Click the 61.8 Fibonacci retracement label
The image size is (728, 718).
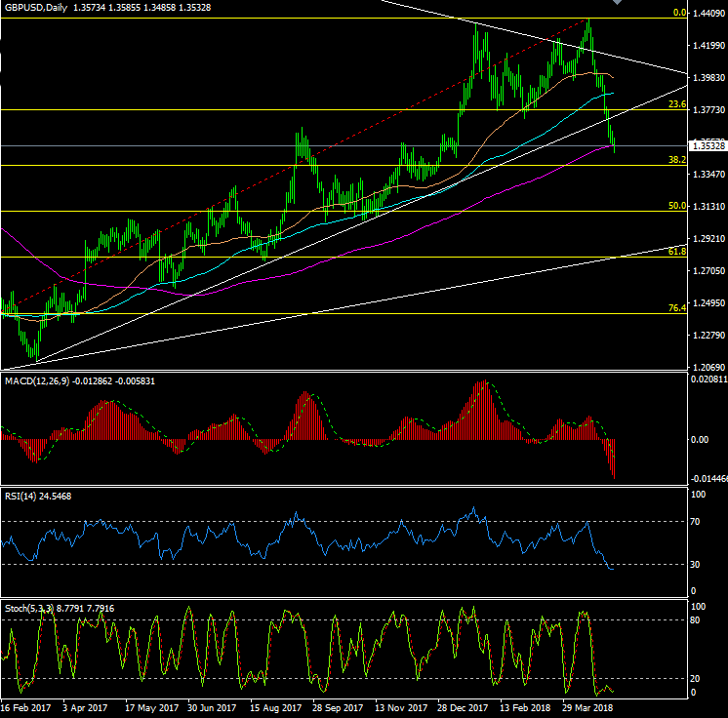tap(678, 251)
